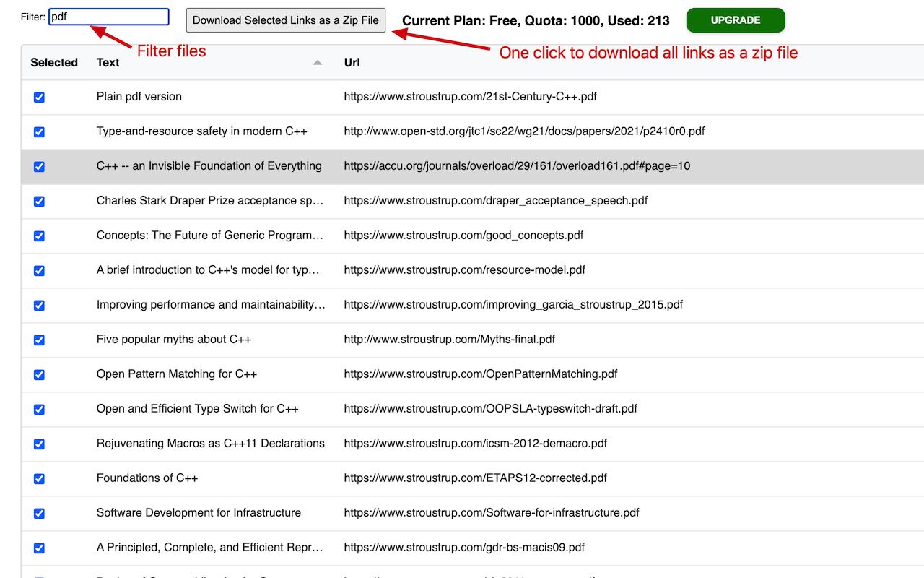Untick the Open Pattern Matching for C++ checkbox
The width and height of the screenshot is (924, 578).
(39, 374)
